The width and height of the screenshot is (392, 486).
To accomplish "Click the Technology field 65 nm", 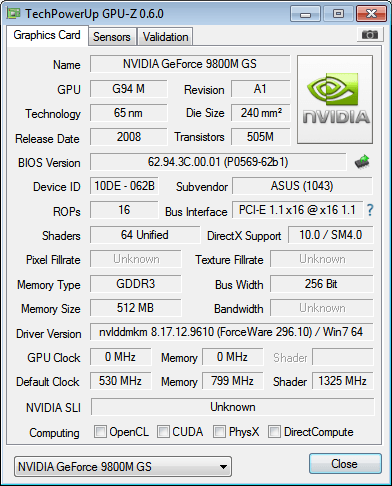I will pyautogui.click(x=129, y=113).
